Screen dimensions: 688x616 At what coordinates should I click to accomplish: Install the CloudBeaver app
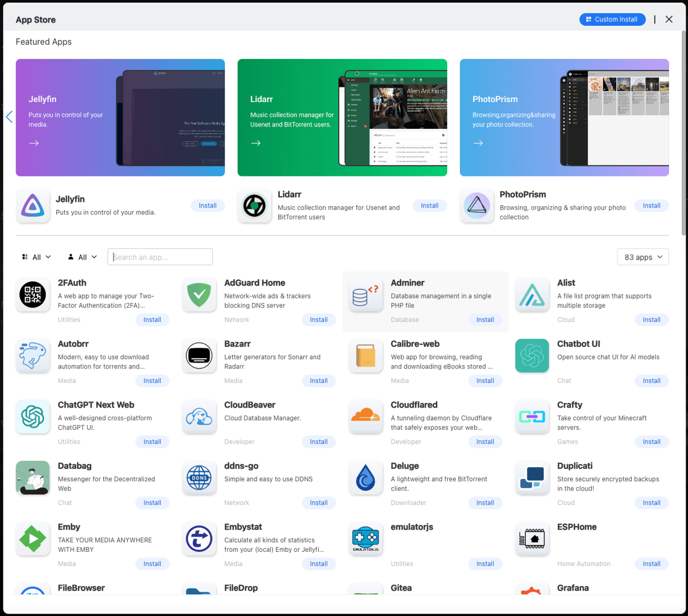(319, 442)
